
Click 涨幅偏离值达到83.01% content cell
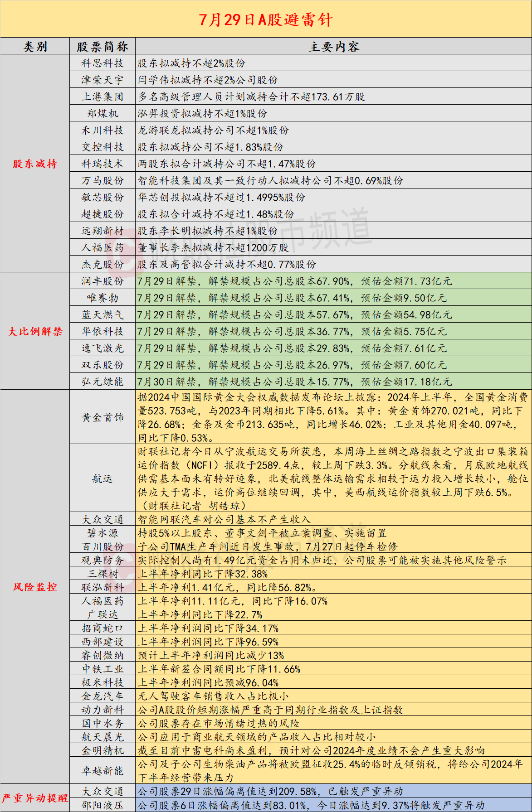click(333, 805)
